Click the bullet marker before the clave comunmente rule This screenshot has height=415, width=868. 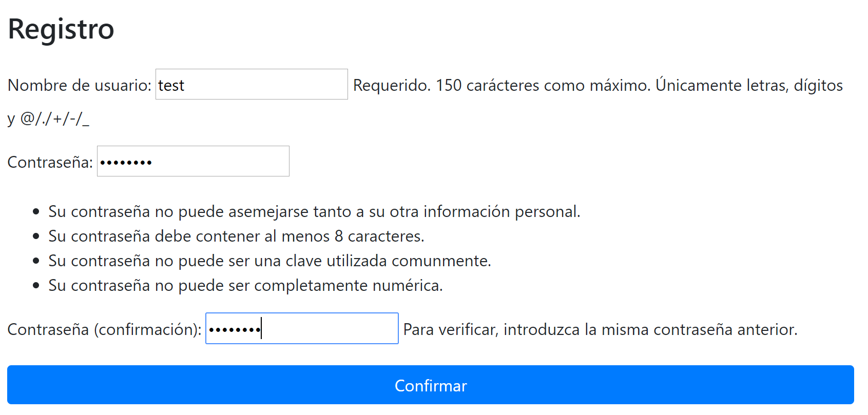coord(36,261)
